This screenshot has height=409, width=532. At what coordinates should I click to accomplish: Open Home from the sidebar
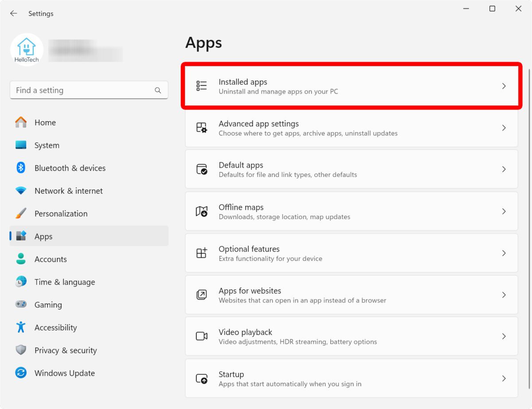45,122
